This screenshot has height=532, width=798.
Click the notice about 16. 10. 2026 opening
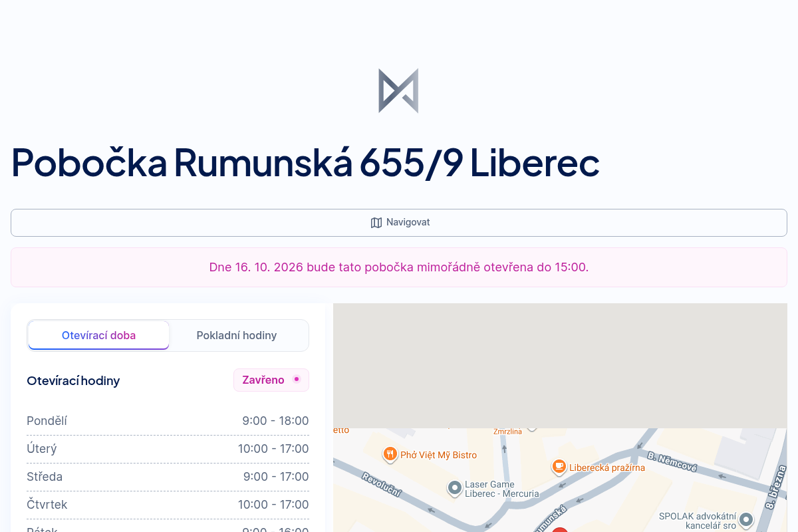click(399, 267)
